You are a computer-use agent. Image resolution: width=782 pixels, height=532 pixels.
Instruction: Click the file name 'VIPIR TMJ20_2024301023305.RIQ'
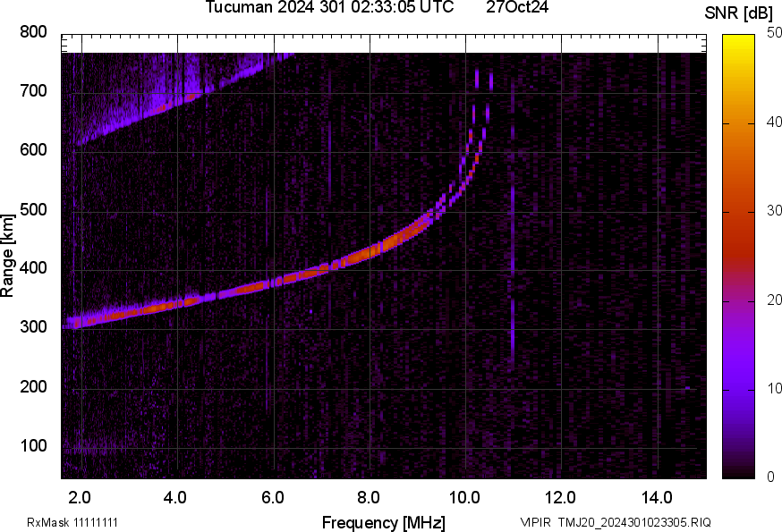click(x=616, y=523)
